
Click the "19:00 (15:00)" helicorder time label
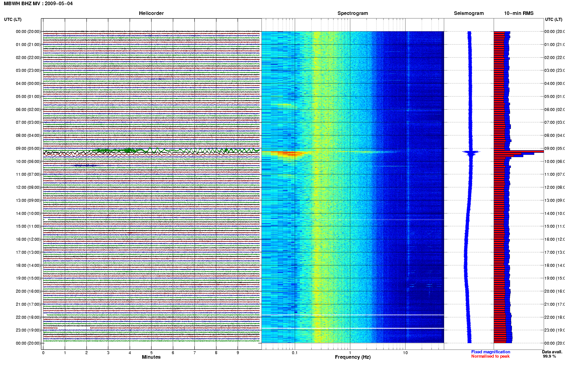[28, 278]
